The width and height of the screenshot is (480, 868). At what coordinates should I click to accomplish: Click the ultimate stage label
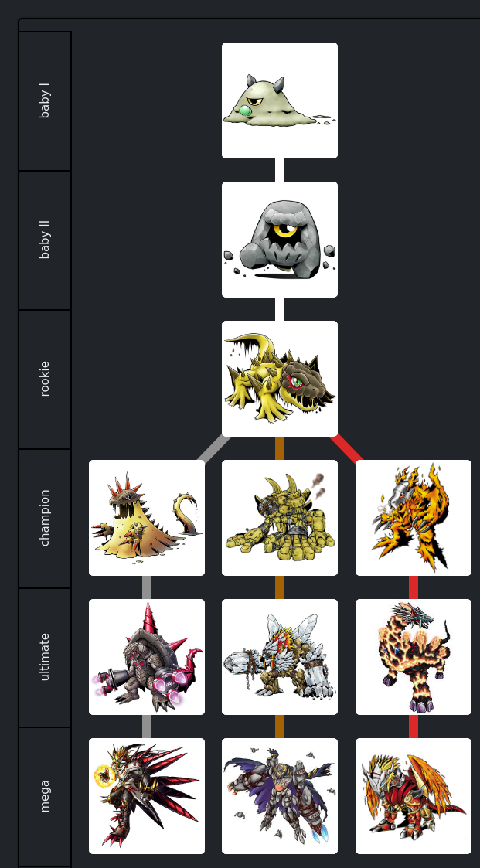pos(45,657)
